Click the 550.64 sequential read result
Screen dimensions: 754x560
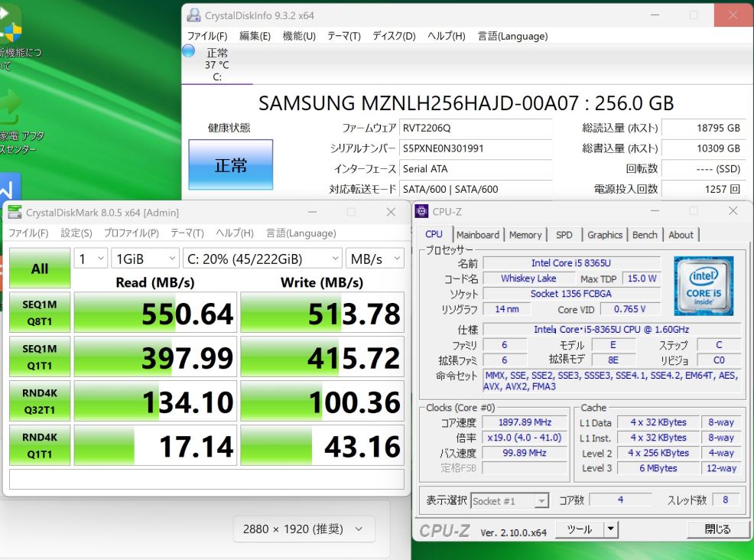pos(155,313)
